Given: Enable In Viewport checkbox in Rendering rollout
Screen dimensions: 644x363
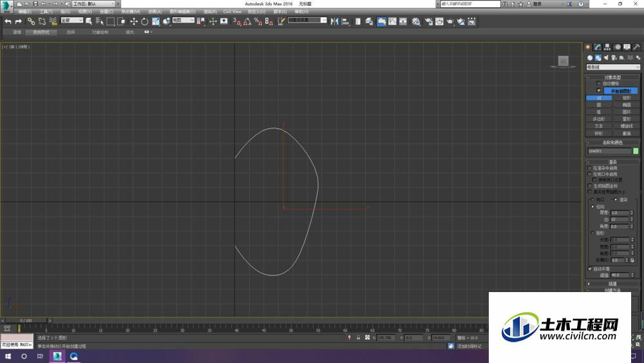Looking at the screenshot, I should point(590,174).
